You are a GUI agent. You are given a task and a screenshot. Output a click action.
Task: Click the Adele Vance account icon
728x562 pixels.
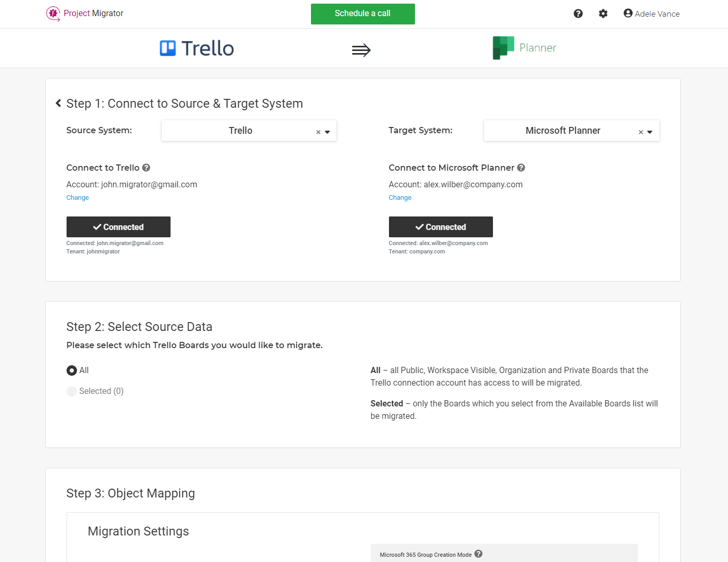pyautogui.click(x=628, y=14)
